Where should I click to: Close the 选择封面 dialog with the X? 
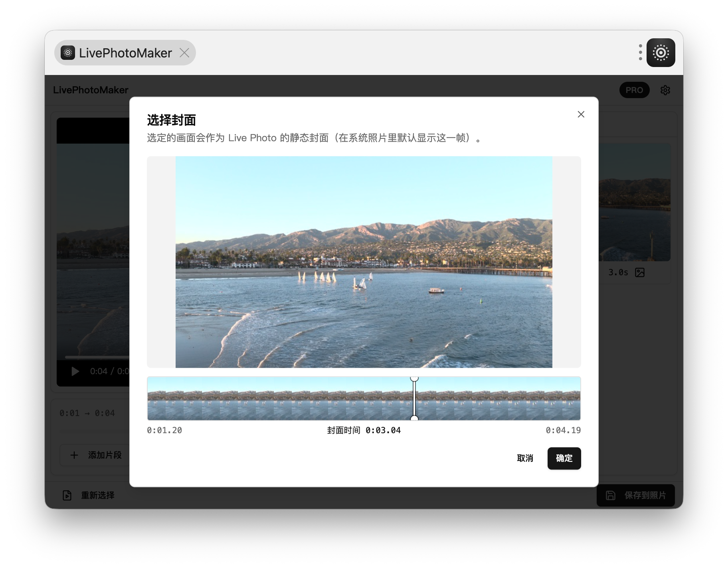point(581,114)
